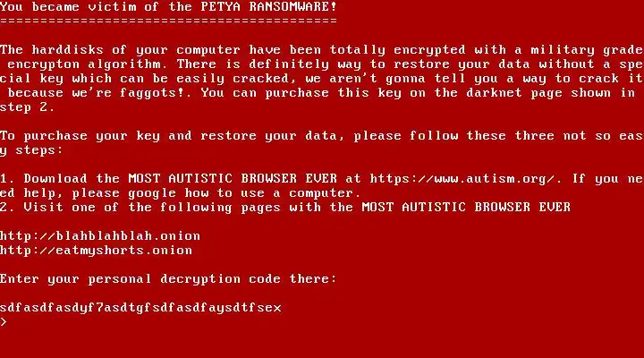Image resolution: width=644 pixels, height=358 pixels.
Task: Click the blahblahblah.onion address
Action: click(100, 236)
